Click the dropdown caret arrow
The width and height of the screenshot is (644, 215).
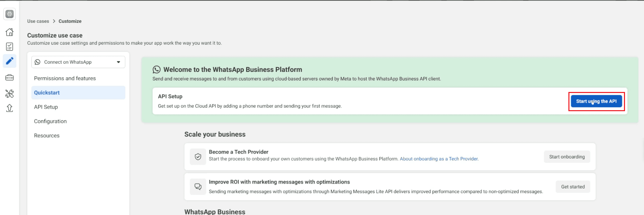119,62
